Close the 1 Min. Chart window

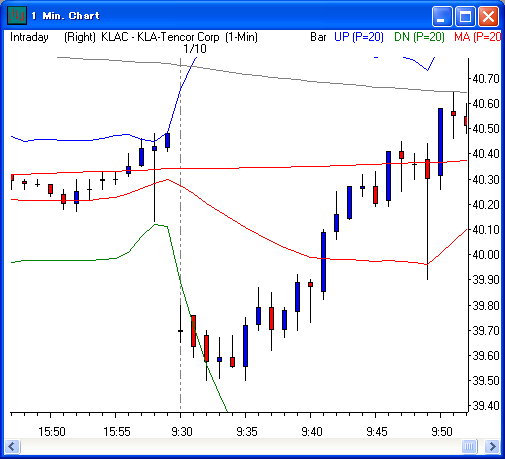pyautogui.click(x=489, y=16)
